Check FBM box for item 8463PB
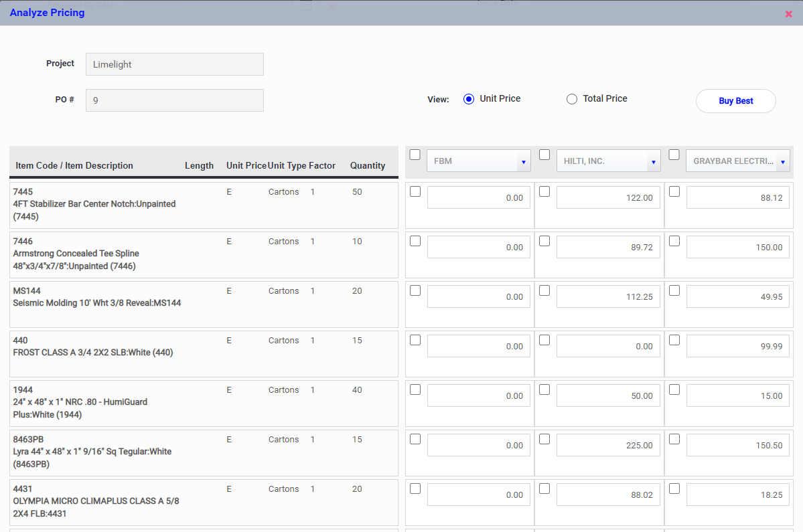Image resolution: width=803 pixels, height=532 pixels. (x=415, y=440)
